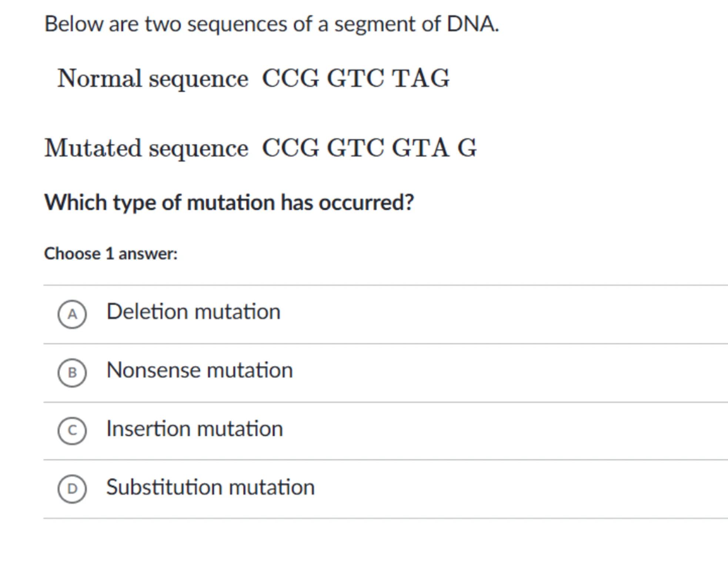This screenshot has height=570, width=728.
Task: Click the TAG codon in the normal sequence
Action: (x=421, y=79)
